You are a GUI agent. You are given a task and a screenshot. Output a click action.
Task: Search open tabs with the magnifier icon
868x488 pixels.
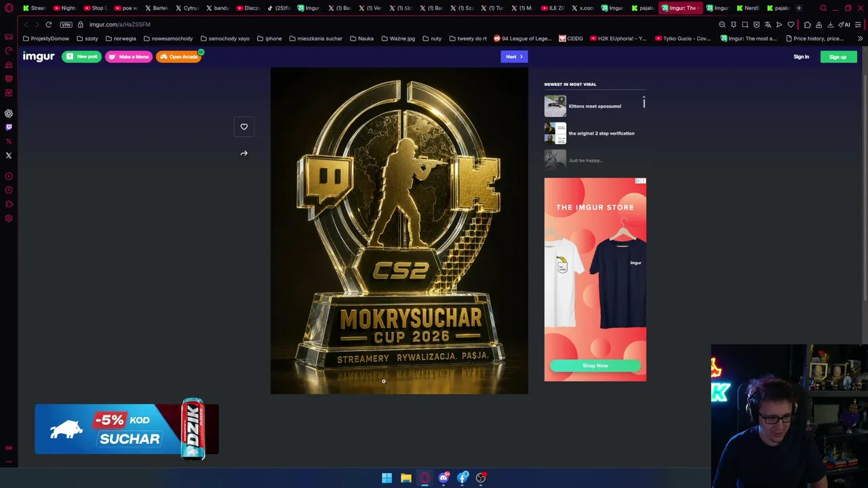point(823,8)
